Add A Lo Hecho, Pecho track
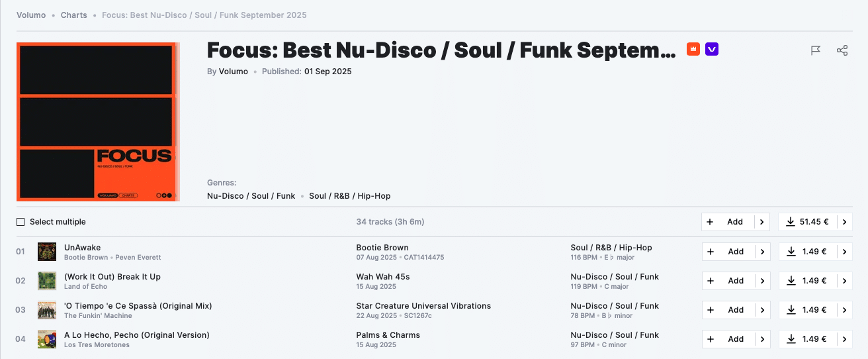 coord(728,339)
